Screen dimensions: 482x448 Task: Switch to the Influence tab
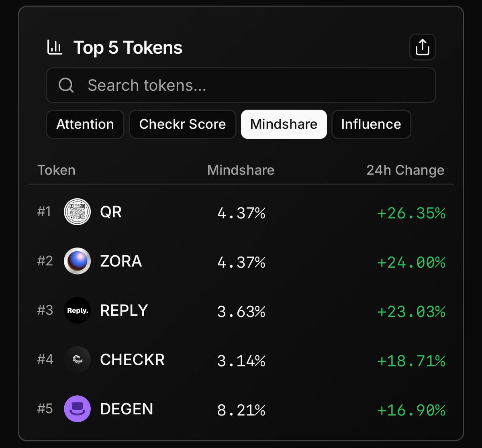[x=371, y=124]
